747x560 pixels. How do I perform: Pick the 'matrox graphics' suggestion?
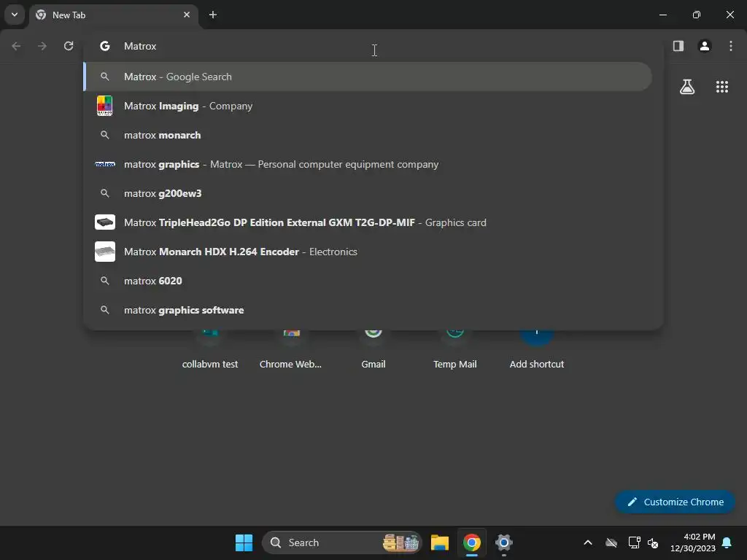click(x=368, y=164)
